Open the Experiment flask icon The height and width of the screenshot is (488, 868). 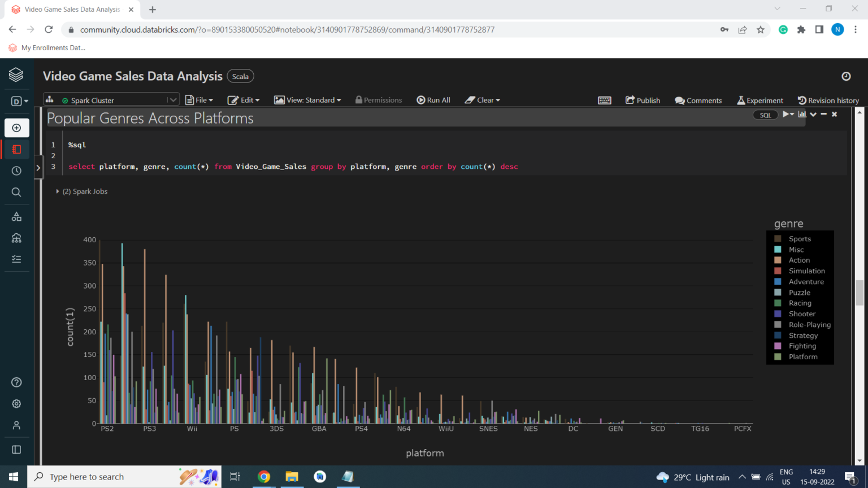click(760, 101)
